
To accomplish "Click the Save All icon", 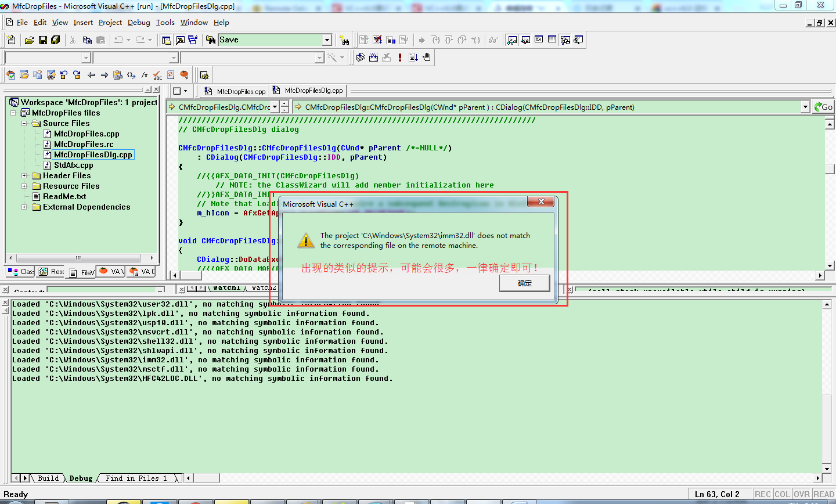I will (56, 40).
